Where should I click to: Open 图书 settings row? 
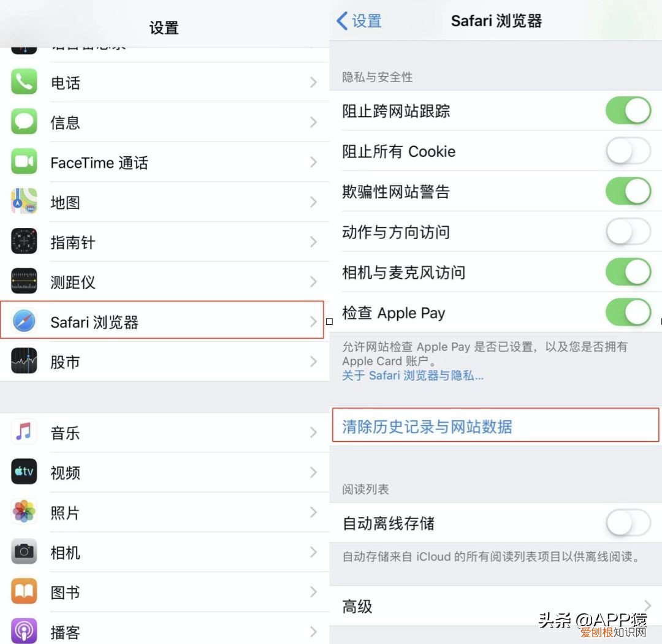[x=165, y=592]
